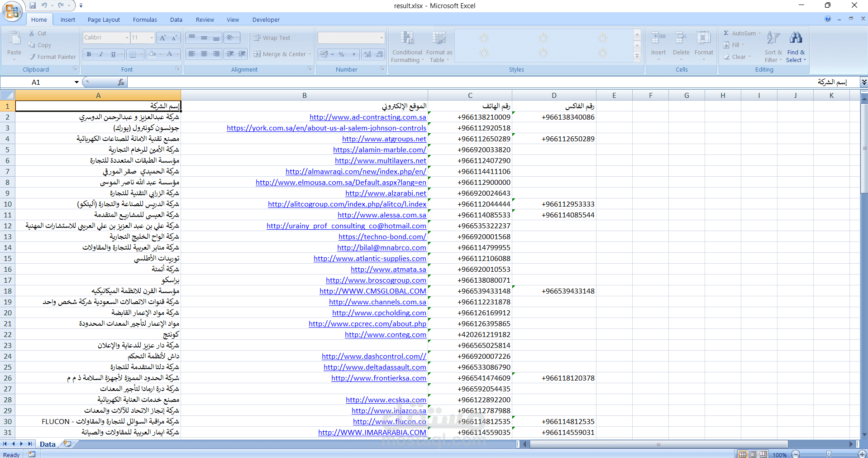The width and height of the screenshot is (868, 458).
Task: Open the font size dropdown
Action: (152, 38)
